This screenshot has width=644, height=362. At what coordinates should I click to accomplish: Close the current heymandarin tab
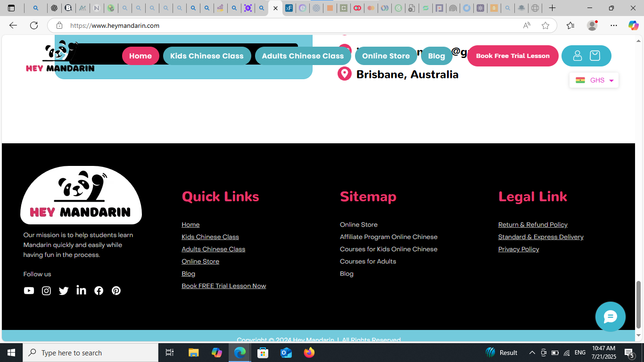(275, 8)
